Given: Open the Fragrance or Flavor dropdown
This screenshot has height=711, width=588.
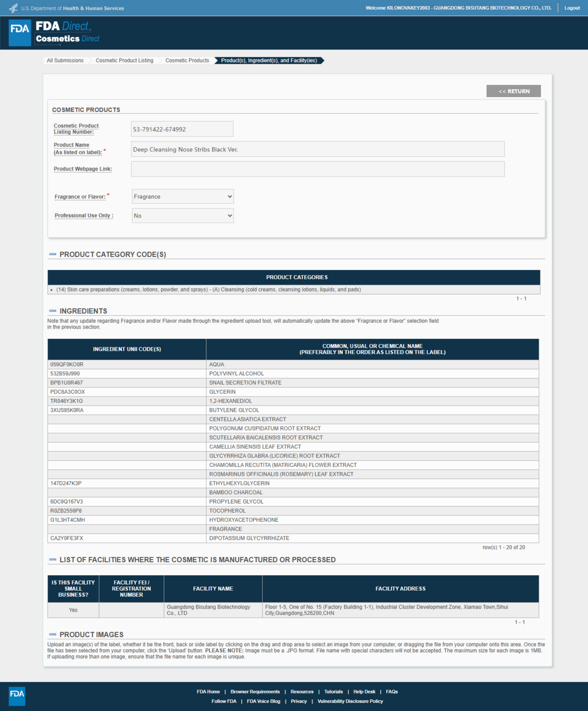Looking at the screenshot, I should click(x=183, y=196).
